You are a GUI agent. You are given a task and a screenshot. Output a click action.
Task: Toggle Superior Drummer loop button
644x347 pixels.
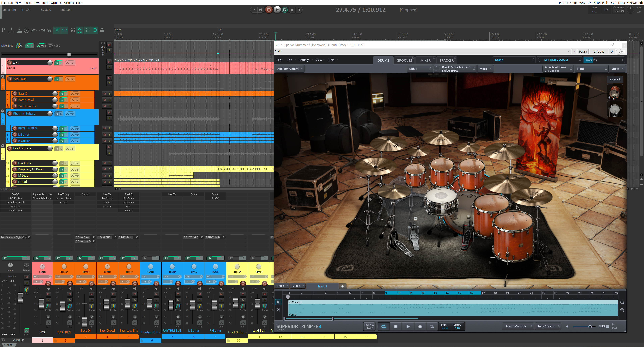(x=384, y=327)
